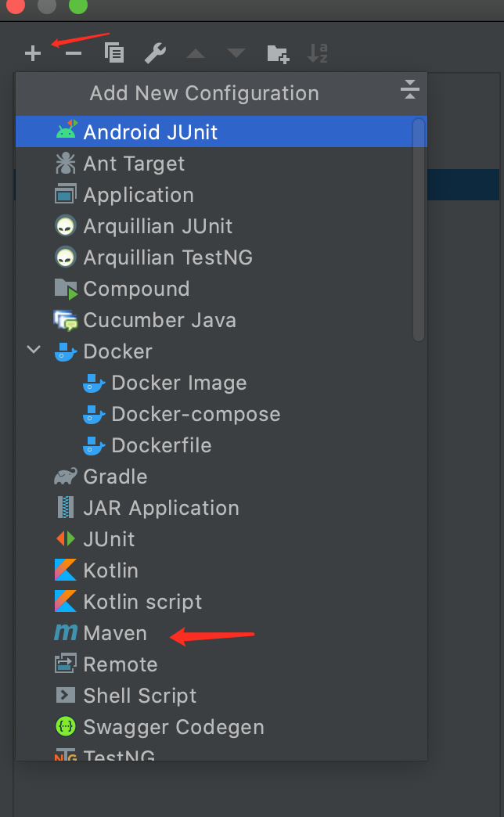The height and width of the screenshot is (817, 504).
Task: Click the JAR Application zip icon
Action: tap(66, 508)
